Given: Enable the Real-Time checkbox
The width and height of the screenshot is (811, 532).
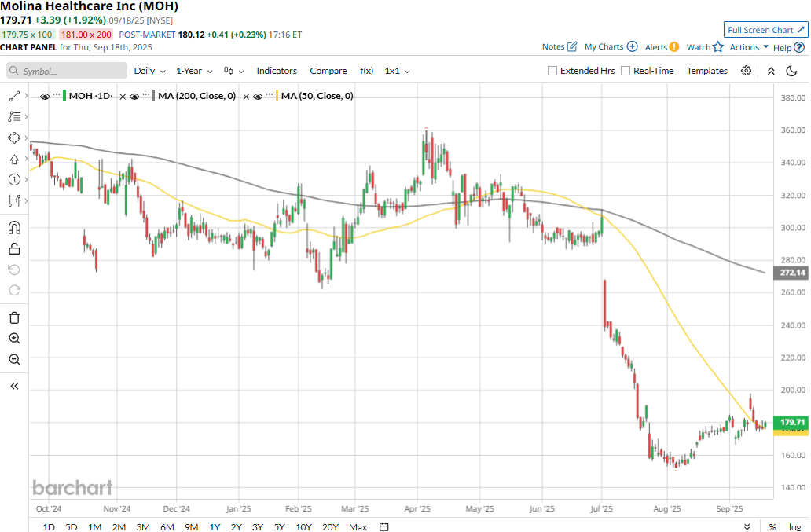Looking at the screenshot, I should (x=626, y=71).
